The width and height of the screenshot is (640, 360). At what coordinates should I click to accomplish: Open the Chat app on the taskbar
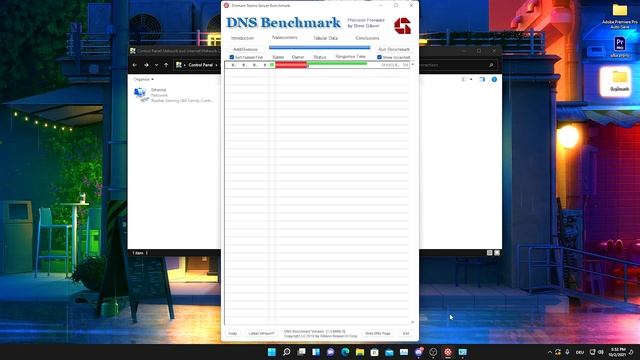331,352
